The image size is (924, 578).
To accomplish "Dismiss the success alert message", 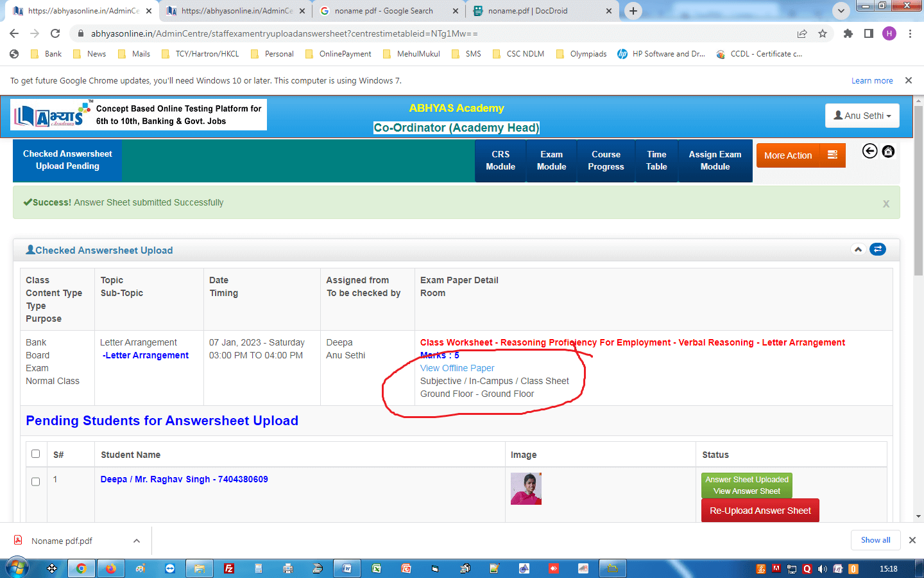I will coord(886,204).
